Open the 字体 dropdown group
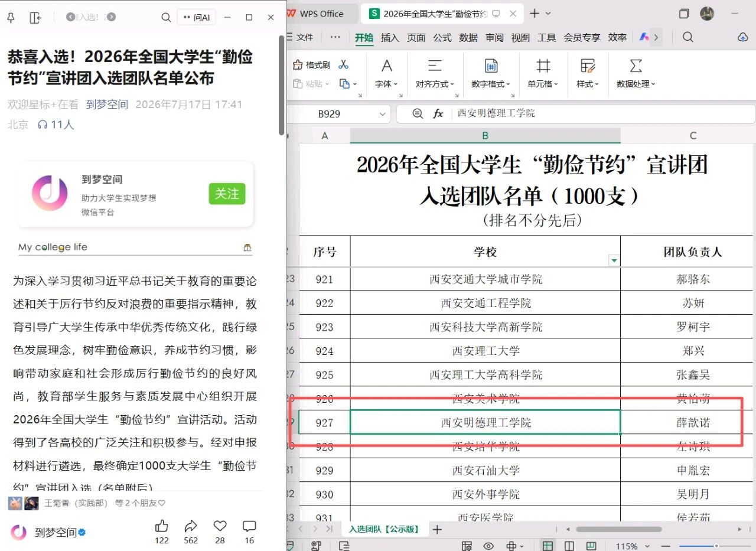 pos(386,84)
